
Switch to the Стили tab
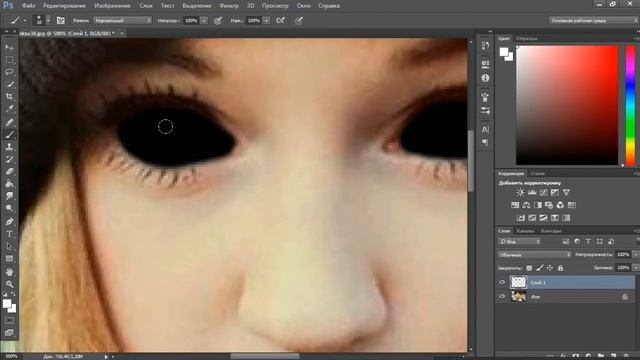(538, 173)
